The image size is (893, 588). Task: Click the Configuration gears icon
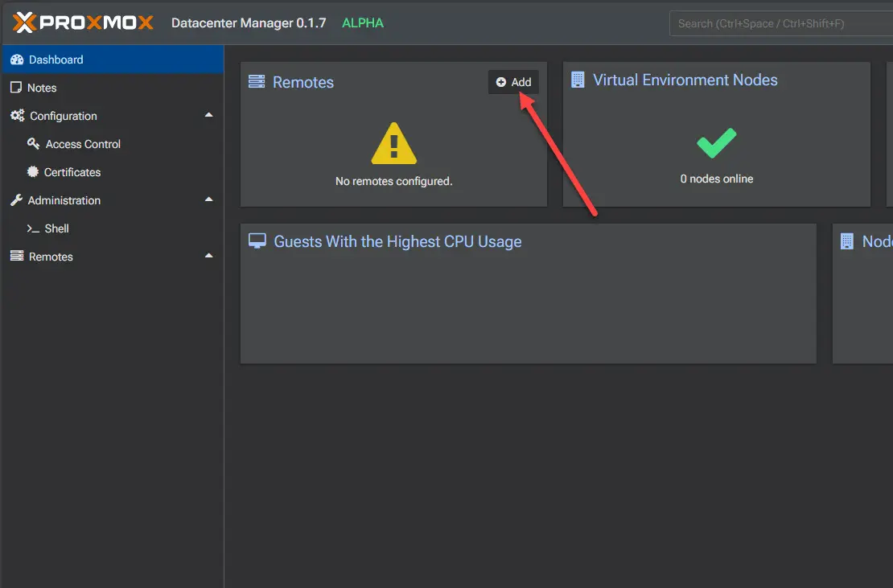(x=17, y=116)
